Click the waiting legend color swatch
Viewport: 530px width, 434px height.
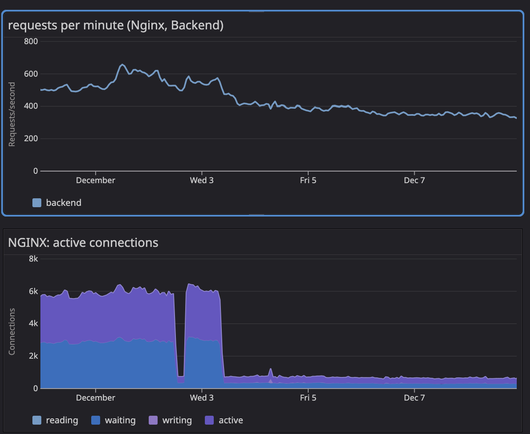(96, 420)
